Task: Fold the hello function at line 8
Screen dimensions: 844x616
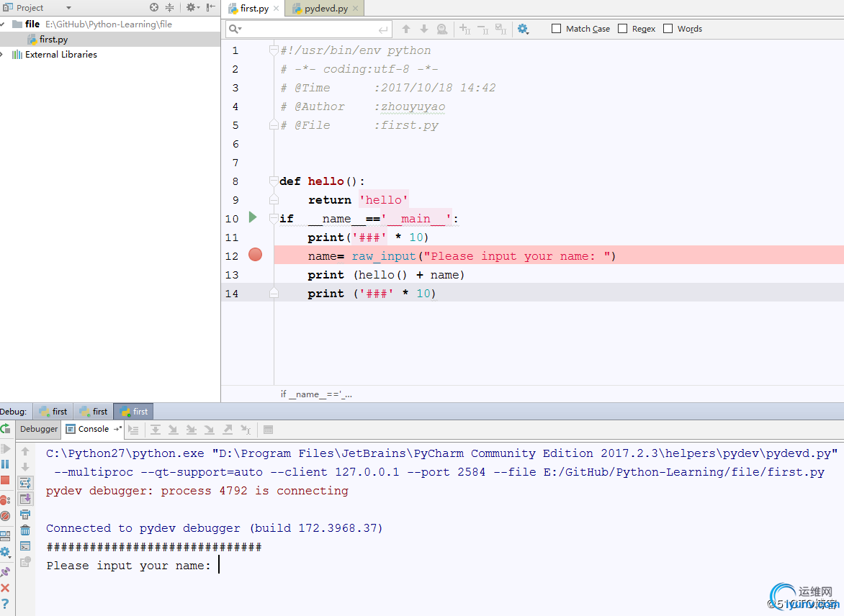Action: coord(274,181)
